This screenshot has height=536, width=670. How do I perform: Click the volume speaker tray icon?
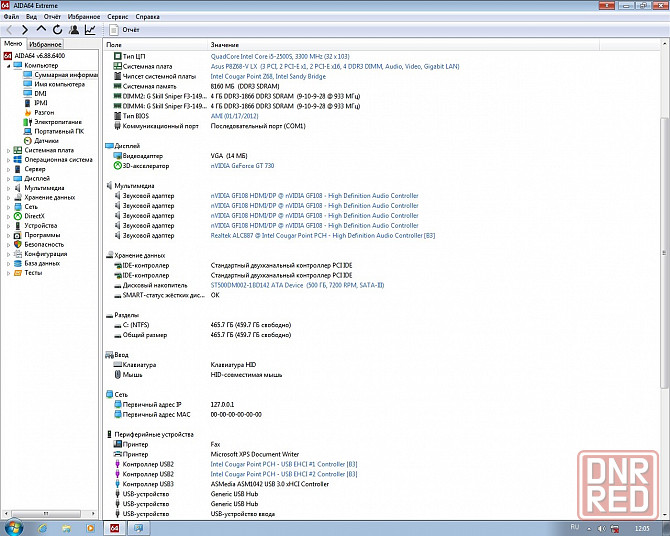602,529
